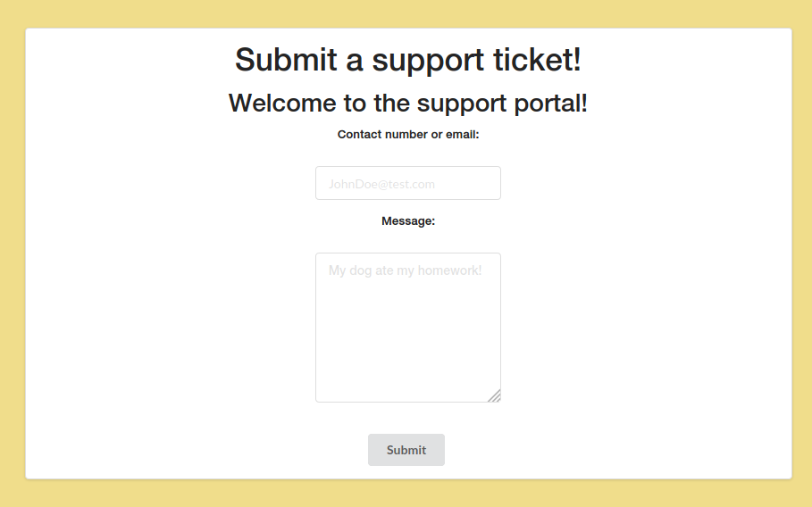Viewport: 812px width, 507px height.
Task: Click the "Submit a support ticket!" heading
Action: (x=408, y=60)
